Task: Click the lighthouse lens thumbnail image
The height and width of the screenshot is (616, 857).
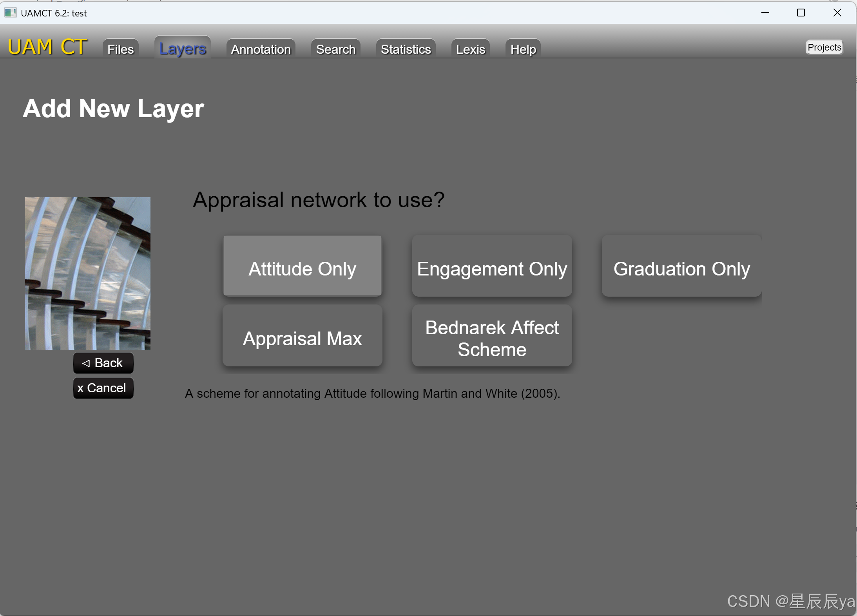Action: tap(88, 273)
